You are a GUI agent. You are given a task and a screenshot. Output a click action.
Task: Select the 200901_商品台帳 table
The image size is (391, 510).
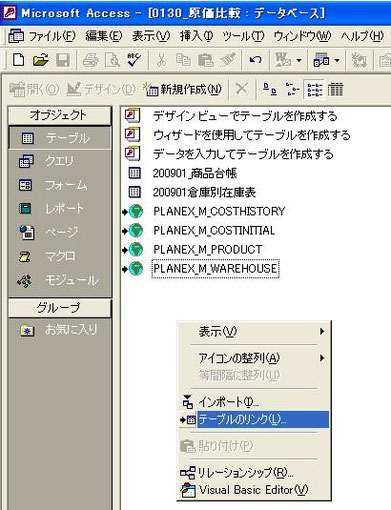tap(195, 173)
